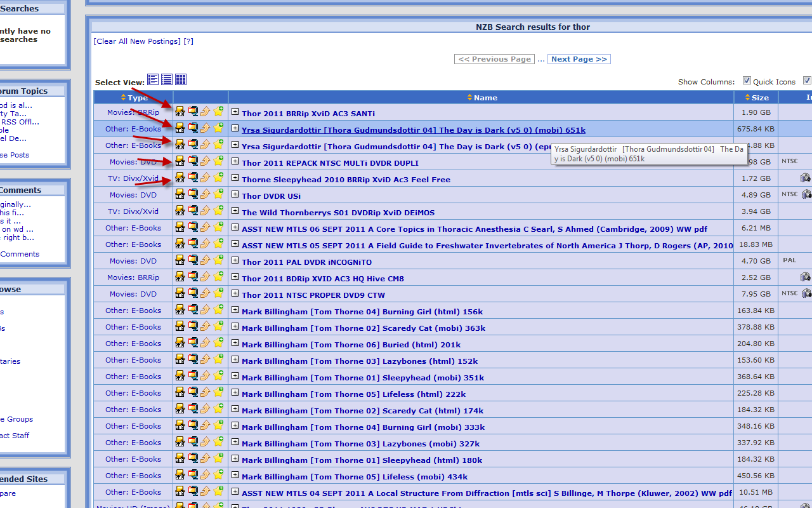
Task: Sort results by Name column
Action: pos(482,98)
